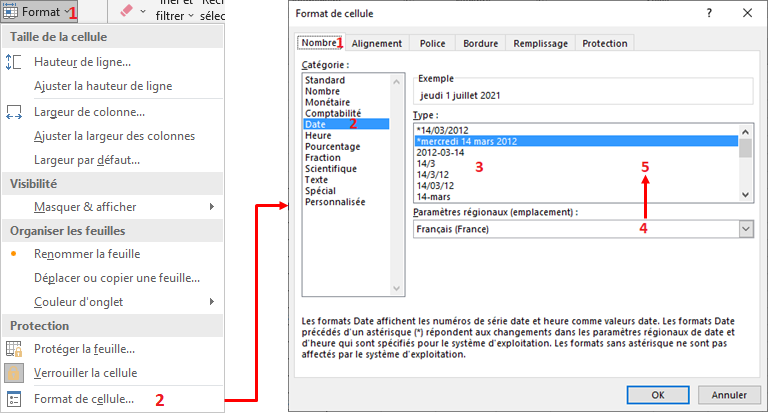Switch to the Police tab

point(432,43)
